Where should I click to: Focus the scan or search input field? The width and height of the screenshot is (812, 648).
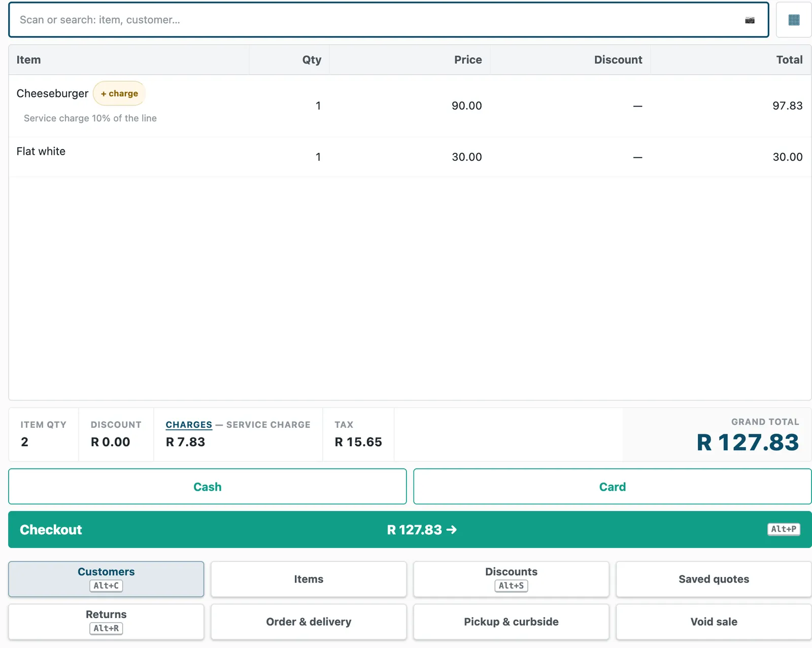click(x=389, y=20)
